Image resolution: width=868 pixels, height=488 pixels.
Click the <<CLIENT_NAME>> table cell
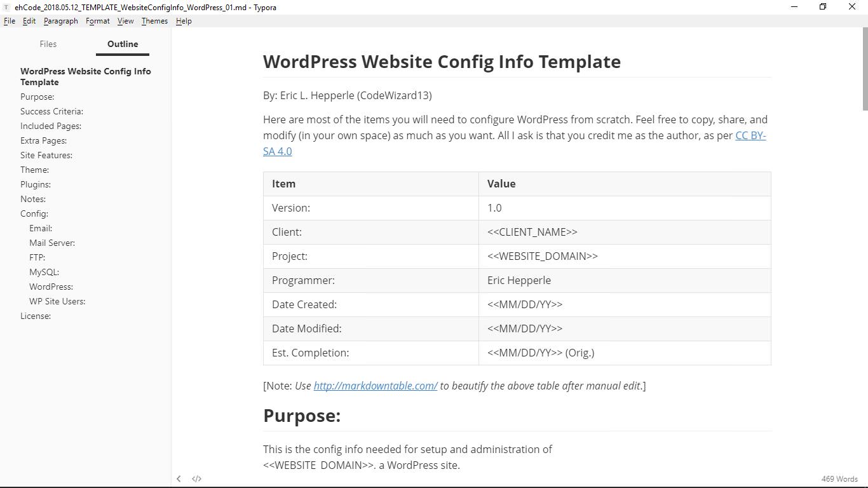coord(532,232)
